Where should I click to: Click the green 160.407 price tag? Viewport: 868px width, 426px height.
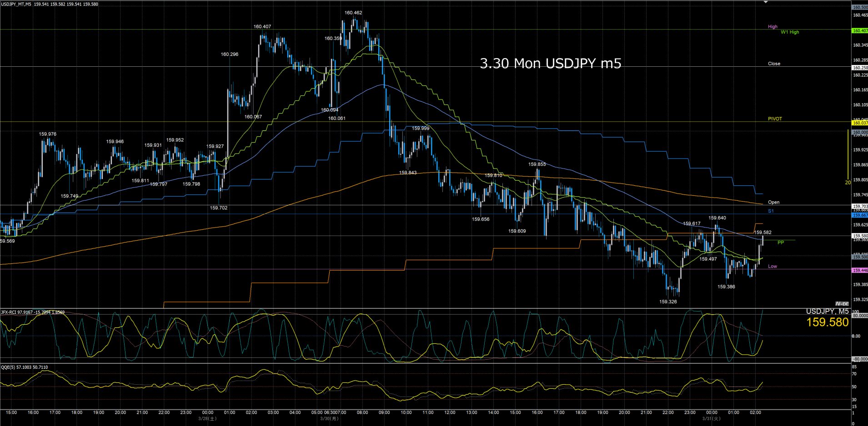859,31
